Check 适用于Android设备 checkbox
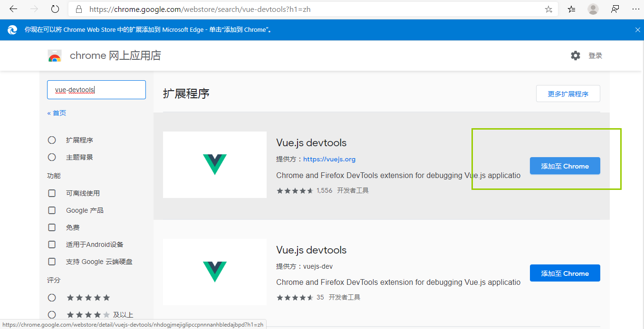The image size is (644, 329). point(52,244)
